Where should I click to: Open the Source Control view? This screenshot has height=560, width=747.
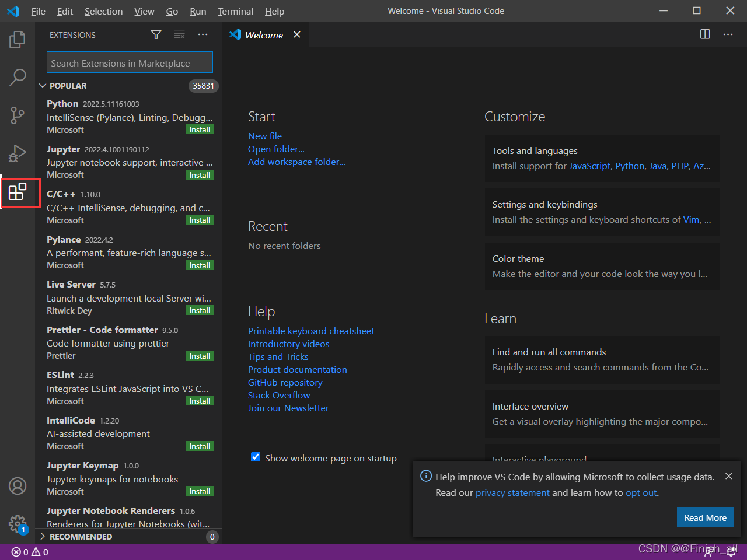pos(18,116)
